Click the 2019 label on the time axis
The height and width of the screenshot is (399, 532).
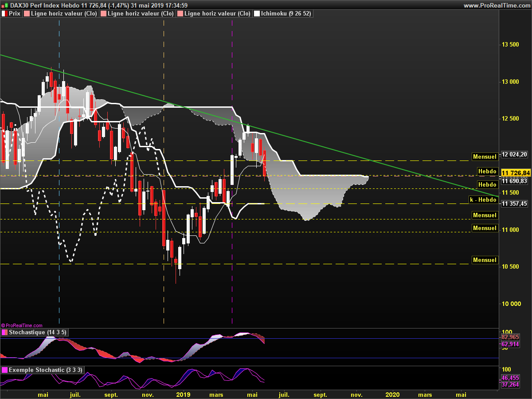pos(184,394)
